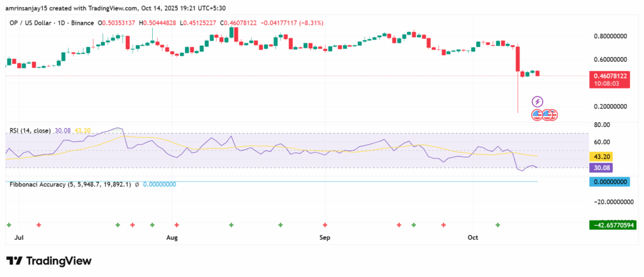Click the red plus marker above Sep
This screenshot has height=277, width=644.
[x=325, y=224]
